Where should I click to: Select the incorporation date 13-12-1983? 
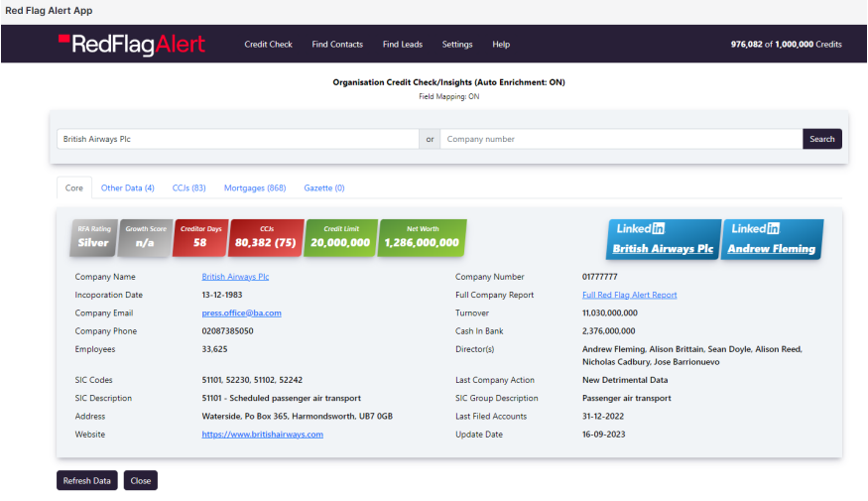pyautogui.click(x=222, y=295)
